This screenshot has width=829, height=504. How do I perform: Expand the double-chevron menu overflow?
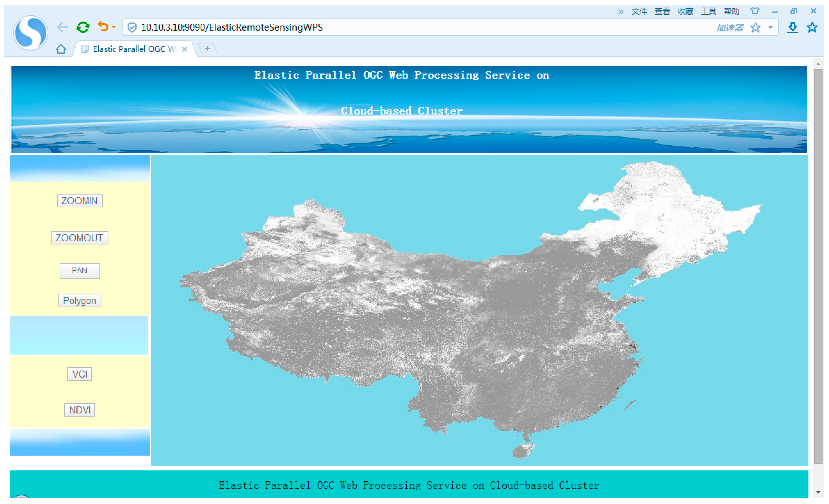click(x=621, y=12)
